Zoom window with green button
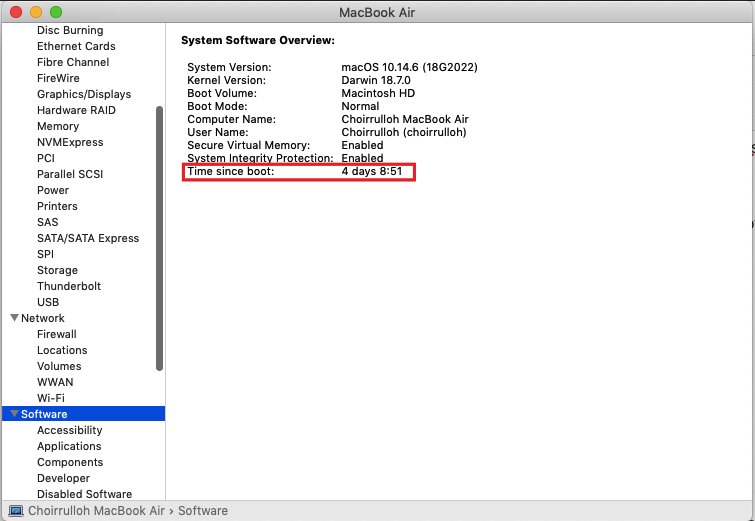Image resolution: width=755 pixels, height=521 pixels. (x=56, y=12)
